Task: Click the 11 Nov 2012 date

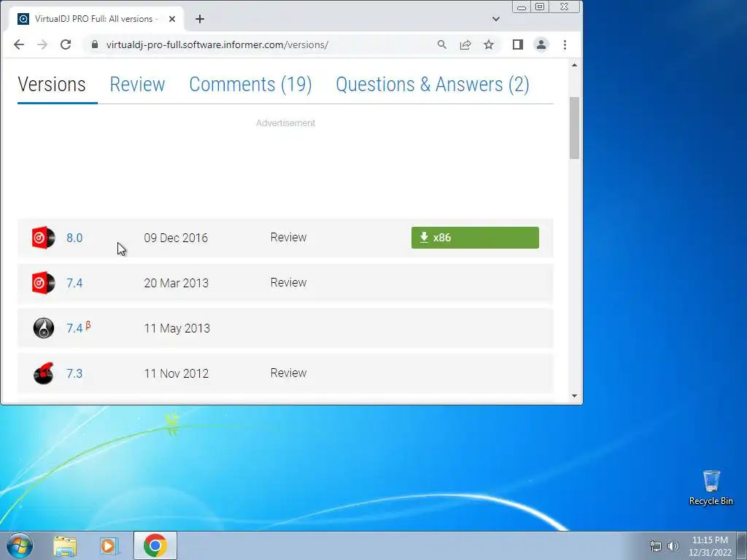Action: click(177, 373)
